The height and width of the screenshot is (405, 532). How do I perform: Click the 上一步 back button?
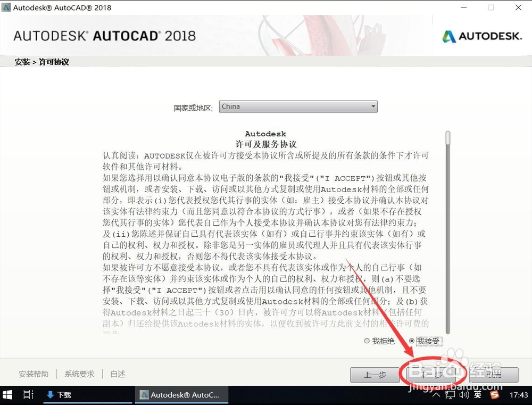pos(375,375)
